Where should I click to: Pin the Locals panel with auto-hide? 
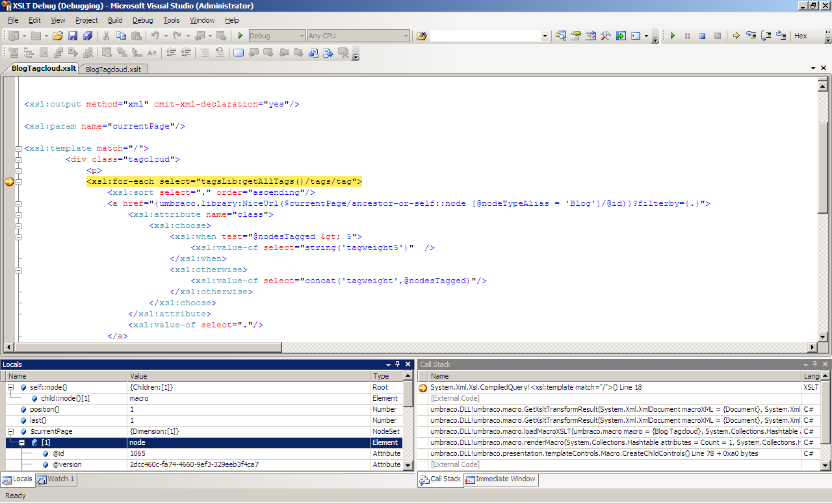(398, 364)
